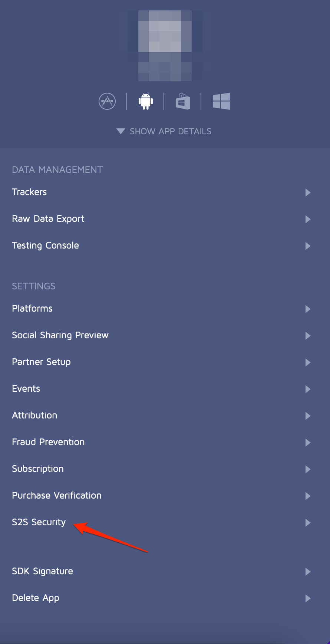330x644 pixels.
Task: Open Partner Setup settings
Action: (x=41, y=362)
